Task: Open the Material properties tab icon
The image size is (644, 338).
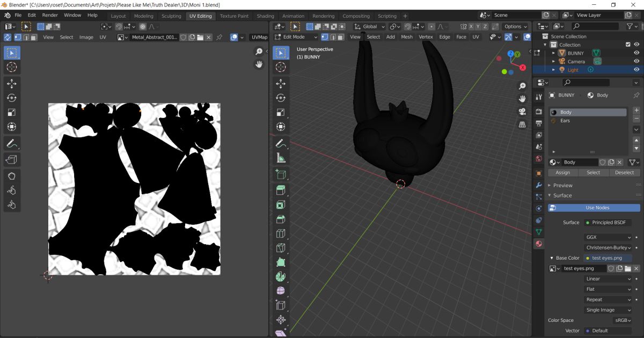Action: 539,244
